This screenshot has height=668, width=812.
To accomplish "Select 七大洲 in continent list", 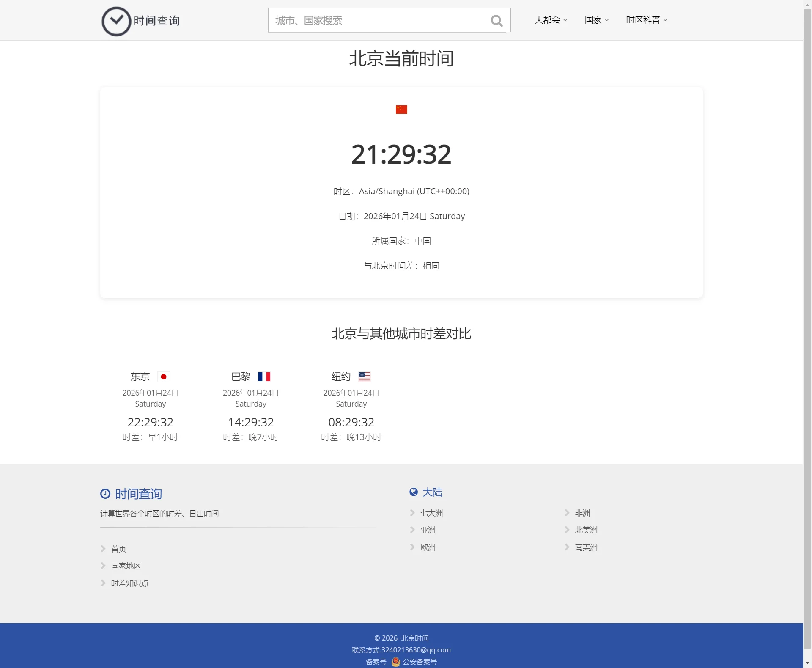I will [x=431, y=513].
